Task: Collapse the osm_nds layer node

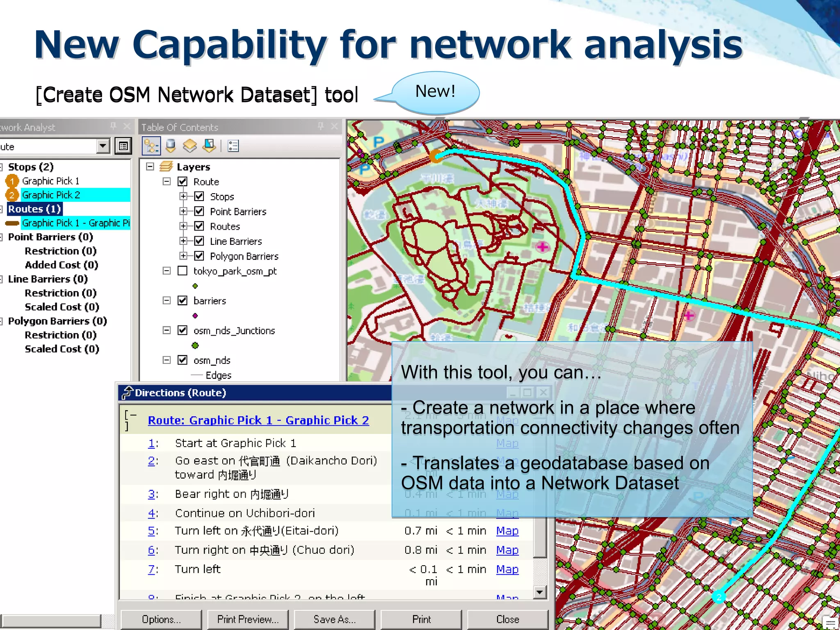Action: [167, 360]
